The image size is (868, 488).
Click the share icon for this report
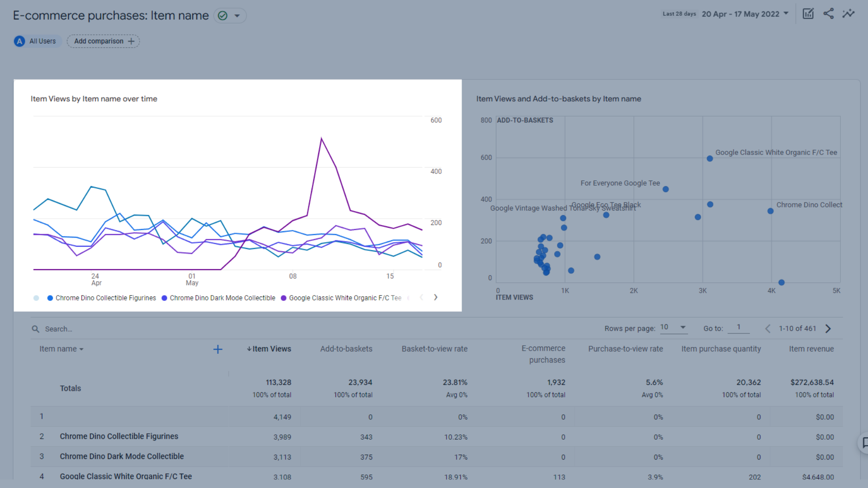point(829,14)
